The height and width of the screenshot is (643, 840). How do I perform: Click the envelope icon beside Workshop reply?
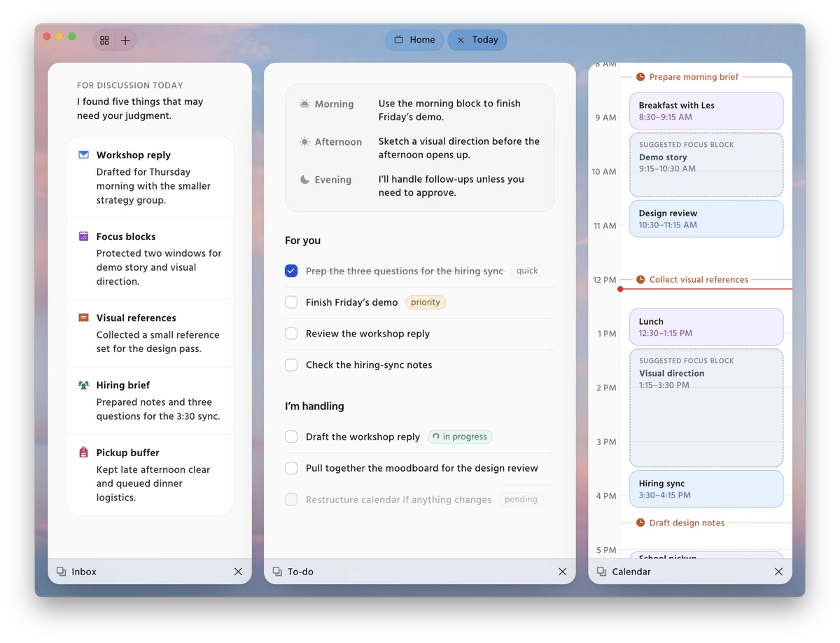point(83,155)
